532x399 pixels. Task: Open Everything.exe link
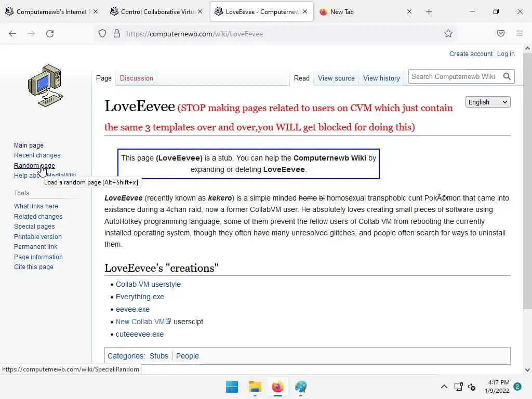pos(140,297)
